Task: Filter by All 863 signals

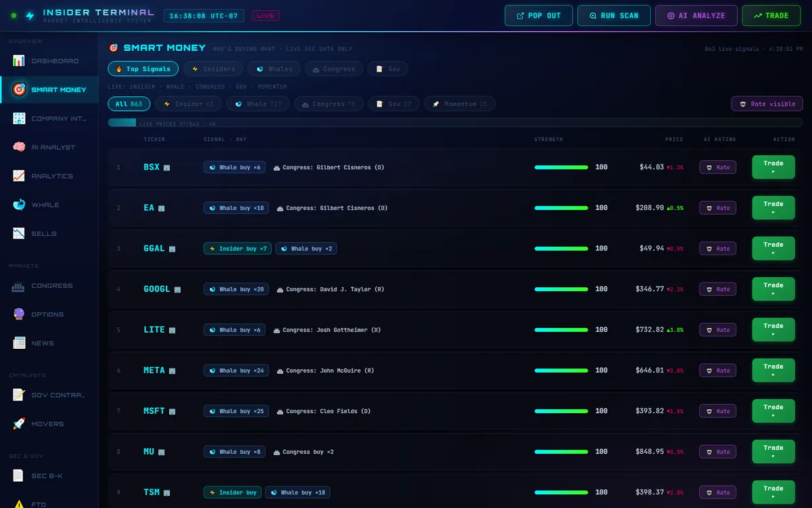Action: [129, 104]
